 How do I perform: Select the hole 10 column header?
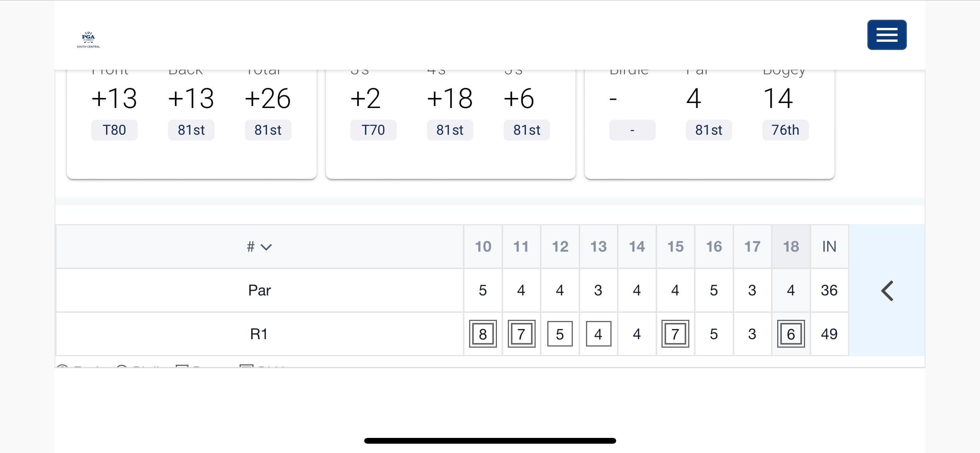click(x=483, y=247)
